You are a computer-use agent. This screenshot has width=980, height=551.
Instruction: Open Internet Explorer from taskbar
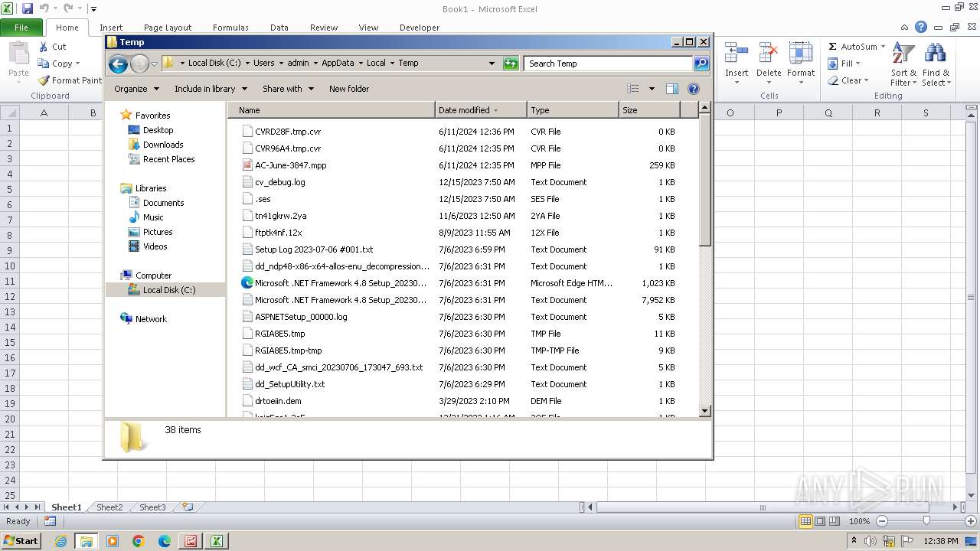click(x=60, y=541)
